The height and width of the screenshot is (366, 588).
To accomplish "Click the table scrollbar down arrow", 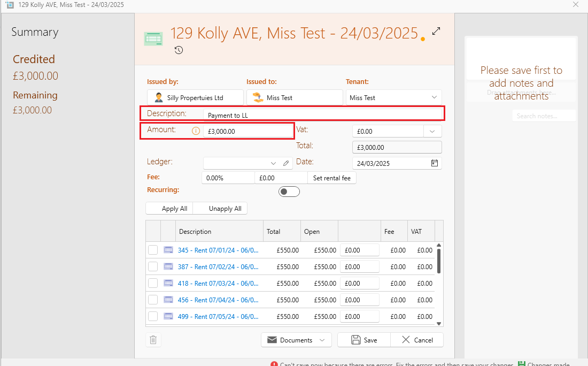I will (439, 324).
